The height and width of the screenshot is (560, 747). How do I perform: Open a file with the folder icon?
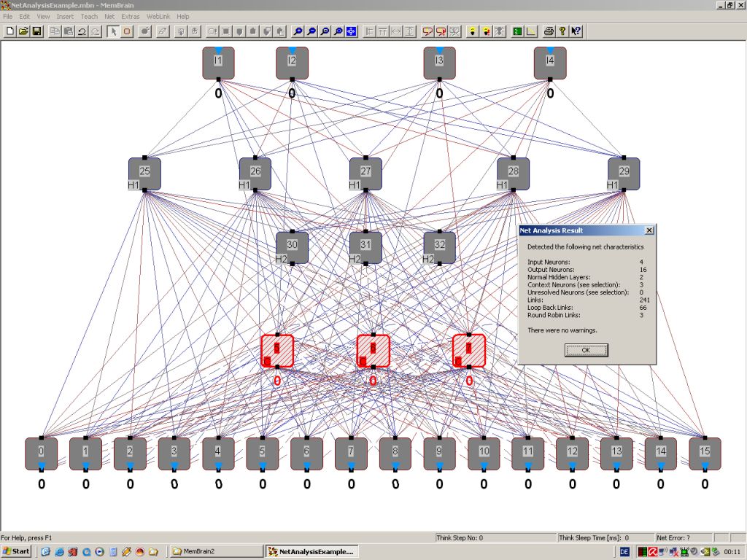click(x=23, y=31)
